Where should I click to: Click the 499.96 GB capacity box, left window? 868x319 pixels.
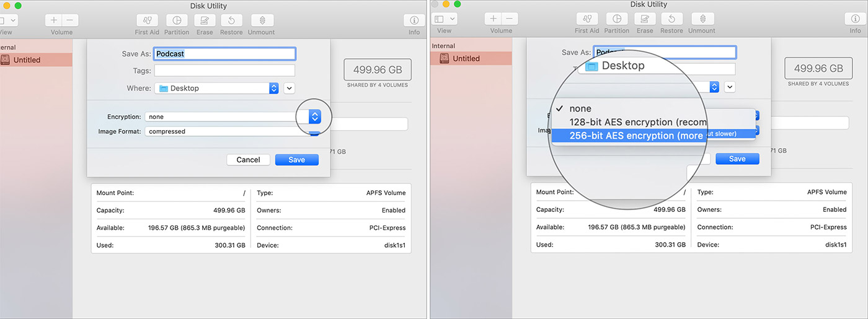(x=378, y=69)
